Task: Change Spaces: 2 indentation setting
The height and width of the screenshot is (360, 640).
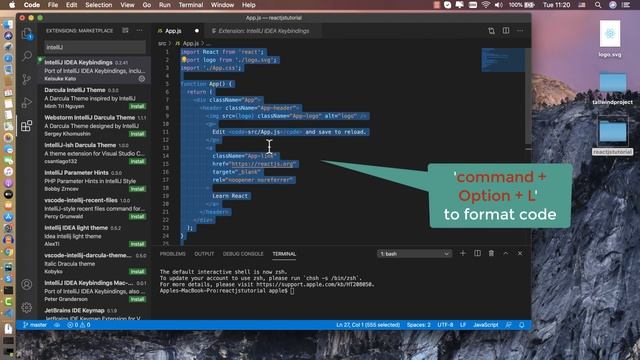Action: (418, 325)
